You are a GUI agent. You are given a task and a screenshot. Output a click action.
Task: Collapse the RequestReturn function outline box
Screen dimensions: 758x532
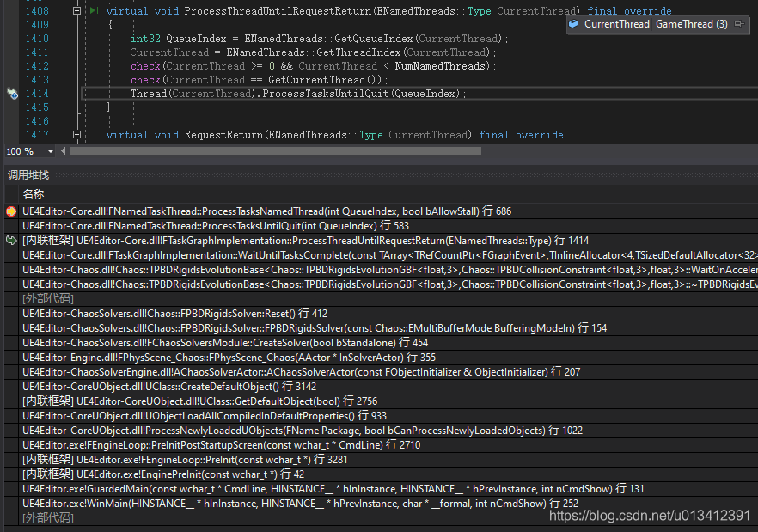(76, 134)
